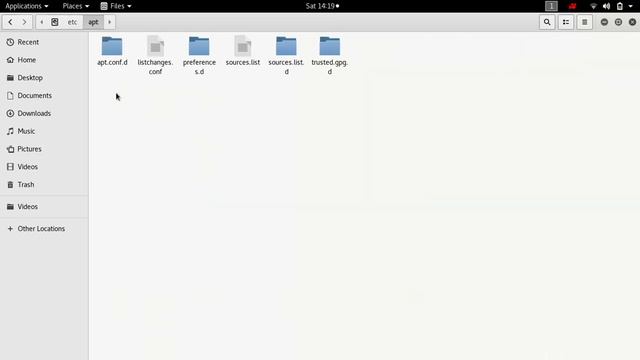Open the clock calendar Sat 14:19
The image size is (640, 360).
point(322,6)
